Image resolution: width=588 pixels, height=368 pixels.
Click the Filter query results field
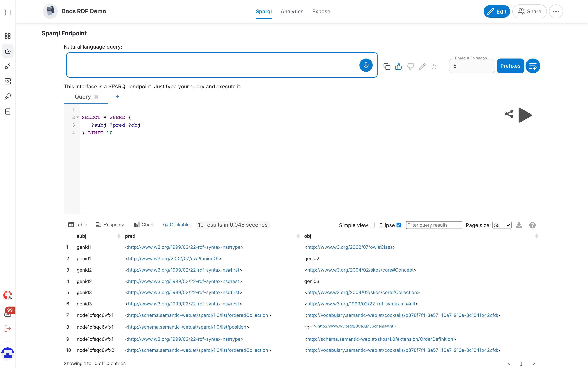point(434,225)
